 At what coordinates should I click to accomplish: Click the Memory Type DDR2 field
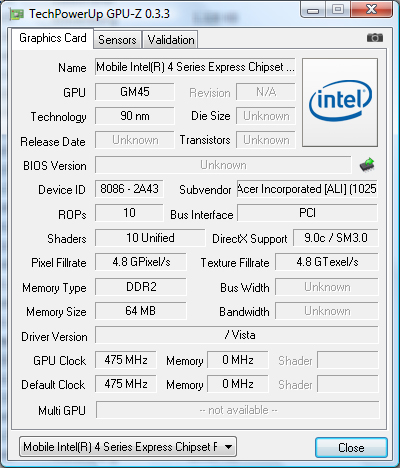click(141, 287)
